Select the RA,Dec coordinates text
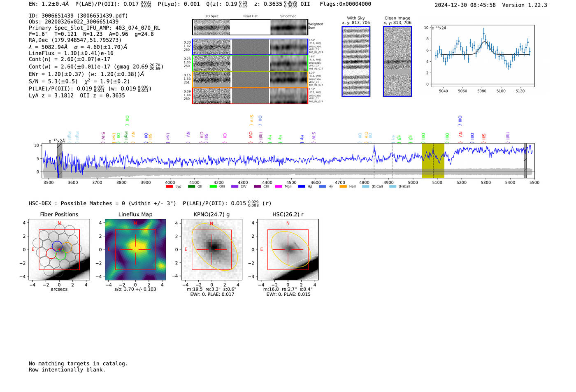This screenshot has width=576, height=392. pos(75,40)
